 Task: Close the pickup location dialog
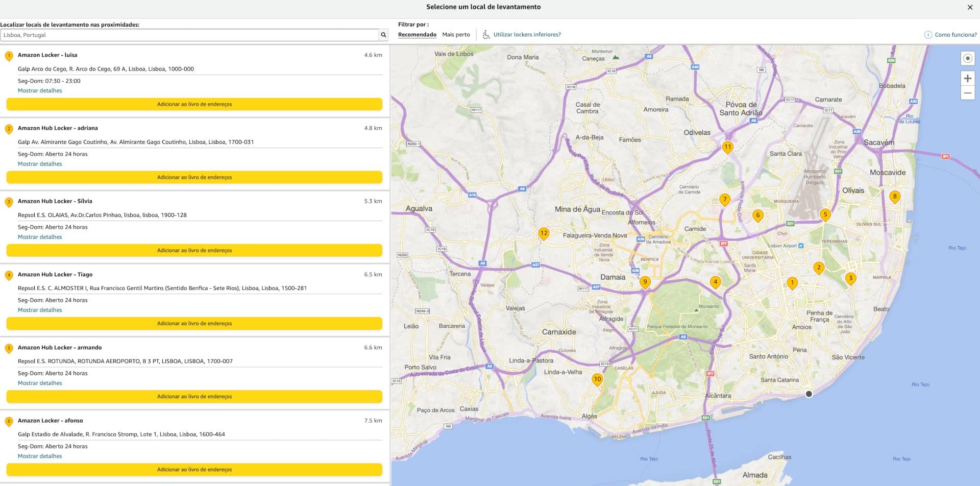[x=970, y=7]
